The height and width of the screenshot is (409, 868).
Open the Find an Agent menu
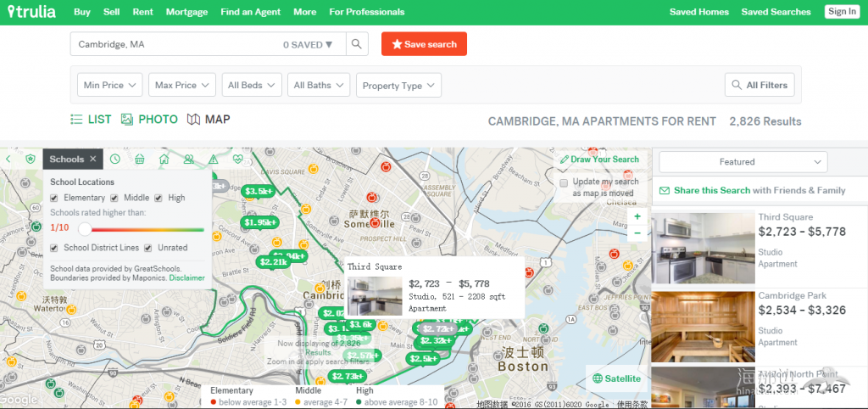(251, 12)
